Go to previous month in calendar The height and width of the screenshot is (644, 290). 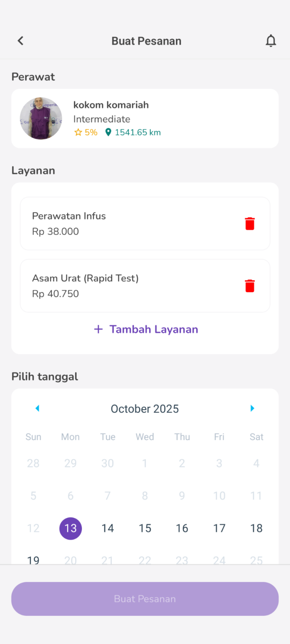(x=37, y=408)
